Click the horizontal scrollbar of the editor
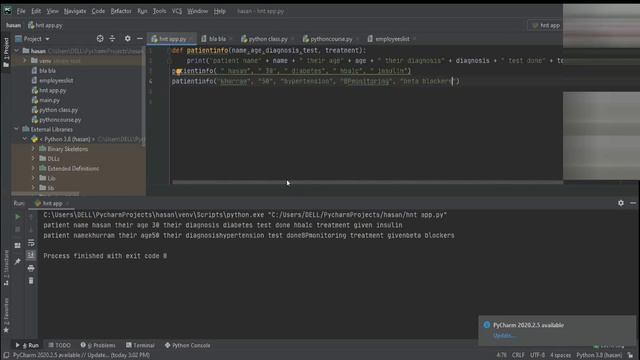Image resolution: width=640 pixels, height=360 pixels. click(x=367, y=182)
